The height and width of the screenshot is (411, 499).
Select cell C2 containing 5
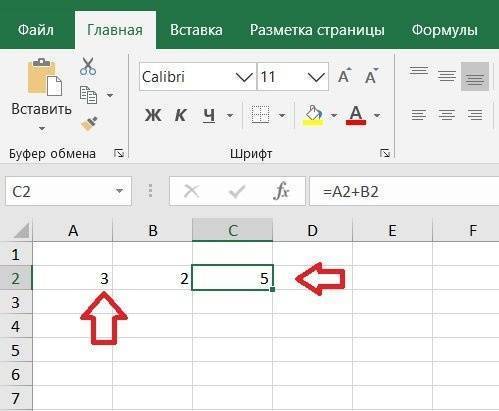232,278
